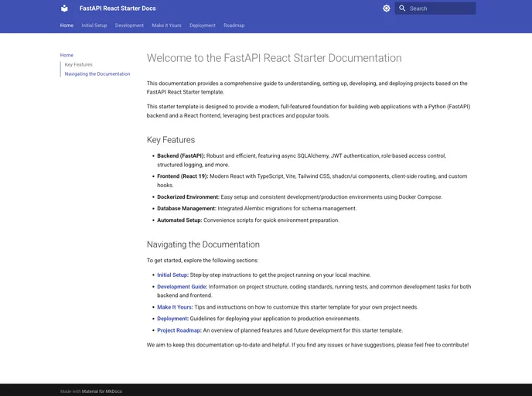
Task: Open the Make it Yours tab
Action: (166, 26)
